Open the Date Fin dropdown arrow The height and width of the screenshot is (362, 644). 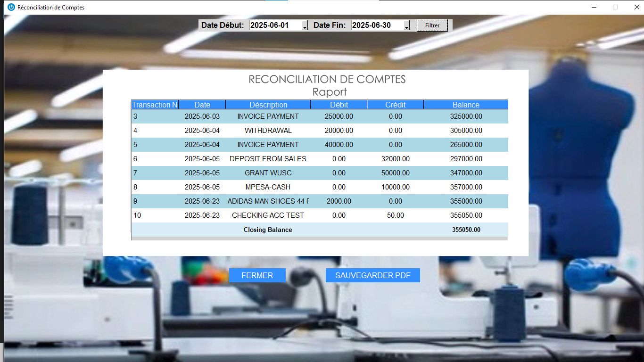tap(406, 26)
